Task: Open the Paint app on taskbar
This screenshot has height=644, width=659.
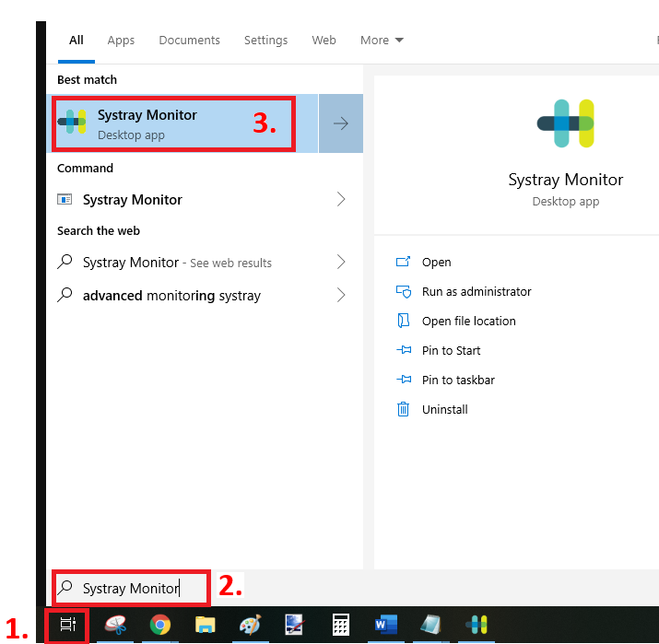Action: (250, 626)
